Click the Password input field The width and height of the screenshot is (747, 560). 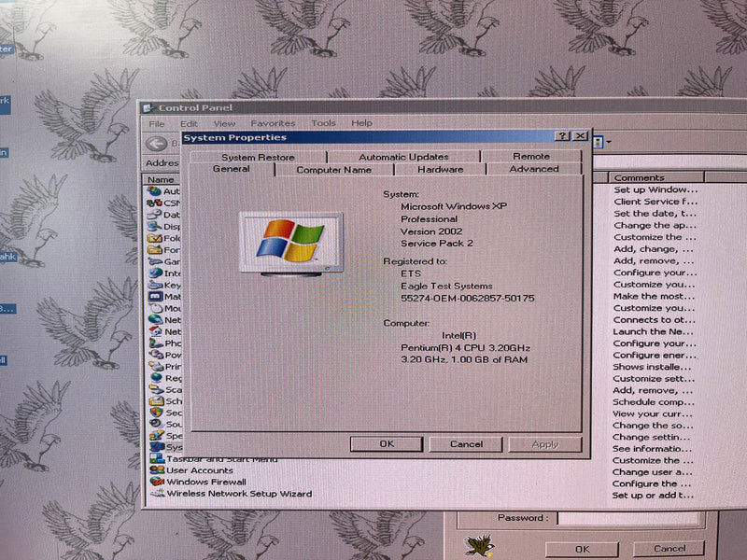coord(626,518)
